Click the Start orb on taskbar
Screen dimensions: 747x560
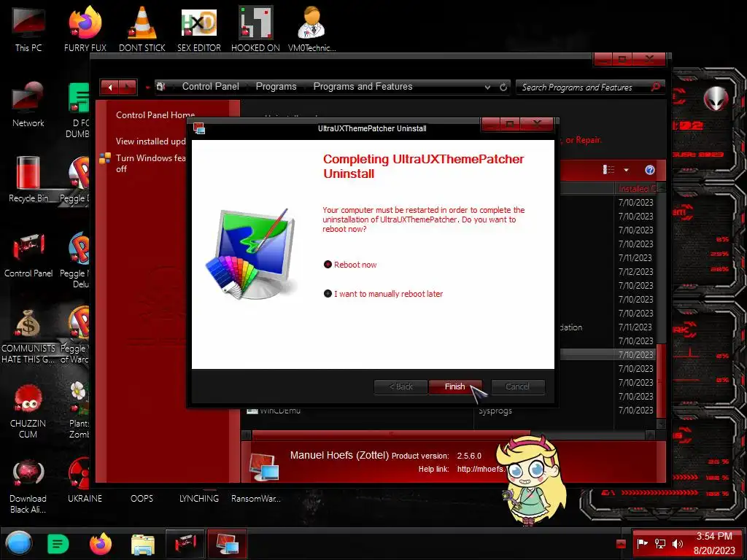pos(19,544)
